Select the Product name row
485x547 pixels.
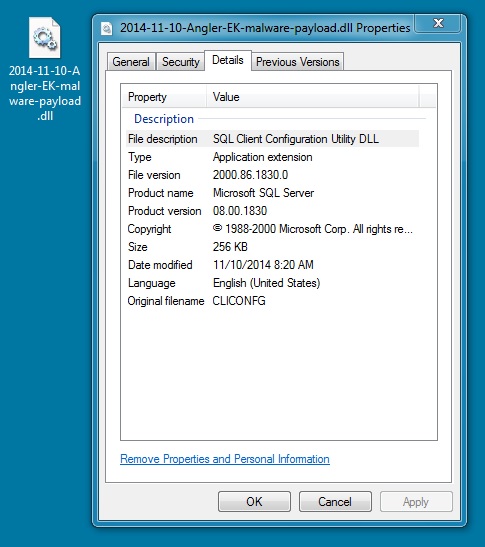click(x=272, y=193)
